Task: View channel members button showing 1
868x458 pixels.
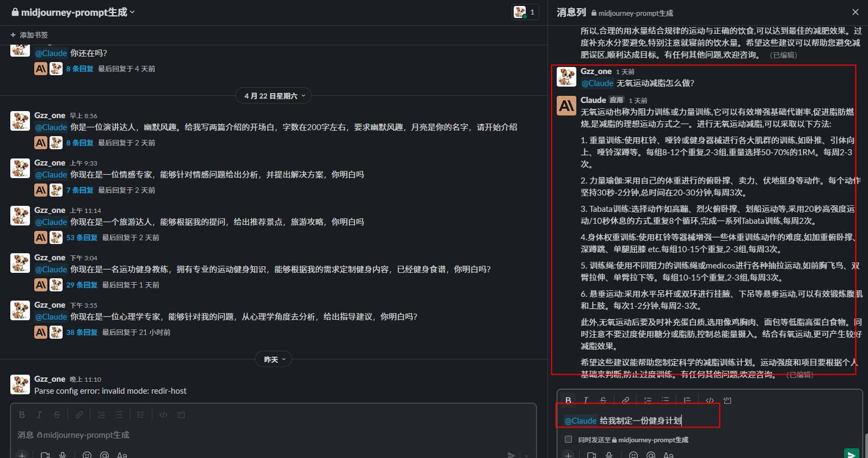Action: pos(525,12)
